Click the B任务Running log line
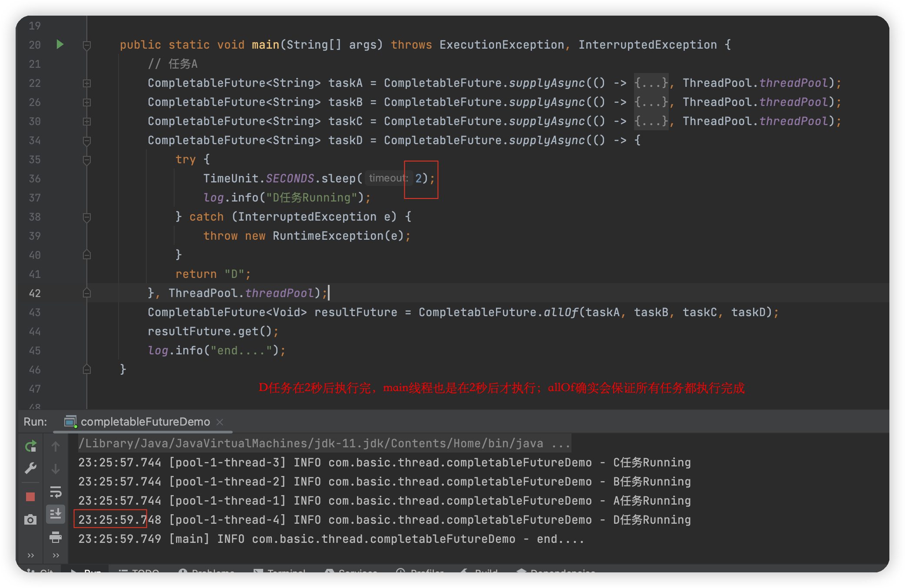Image resolution: width=905 pixels, height=588 pixels. (384, 482)
